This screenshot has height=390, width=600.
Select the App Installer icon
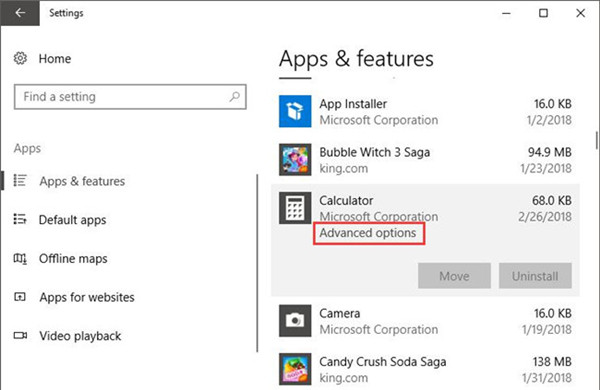(295, 111)
